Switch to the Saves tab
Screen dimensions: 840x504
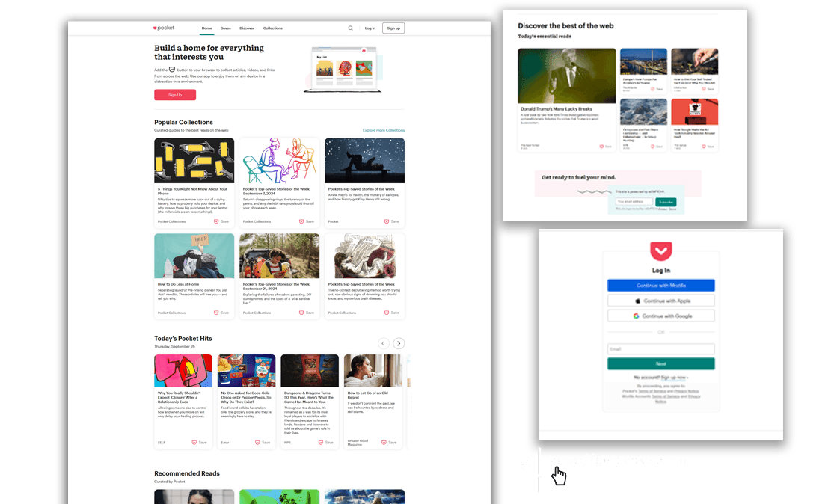225,28
